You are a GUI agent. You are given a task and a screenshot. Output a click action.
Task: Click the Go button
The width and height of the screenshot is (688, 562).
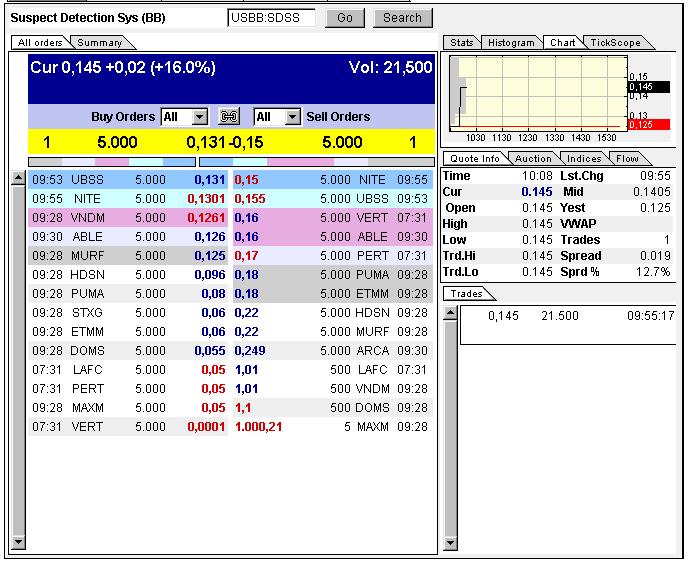(345, 18)
